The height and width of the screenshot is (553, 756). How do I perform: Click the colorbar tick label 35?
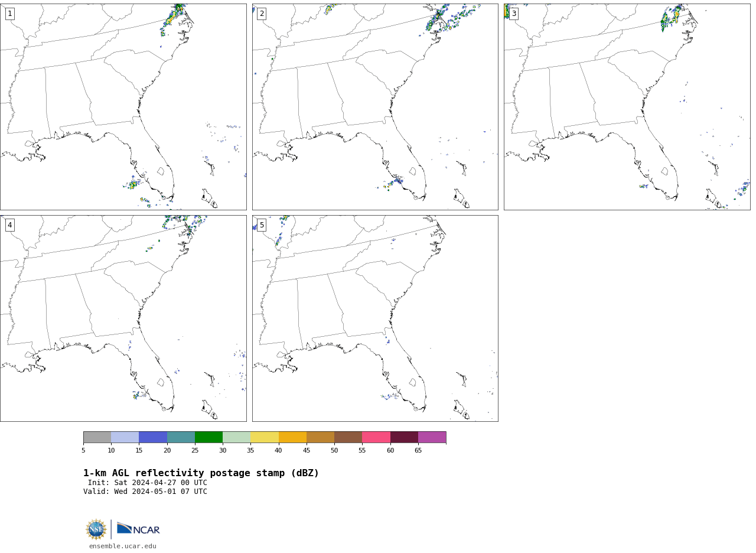pyautogui.click(x=250, y=451)
